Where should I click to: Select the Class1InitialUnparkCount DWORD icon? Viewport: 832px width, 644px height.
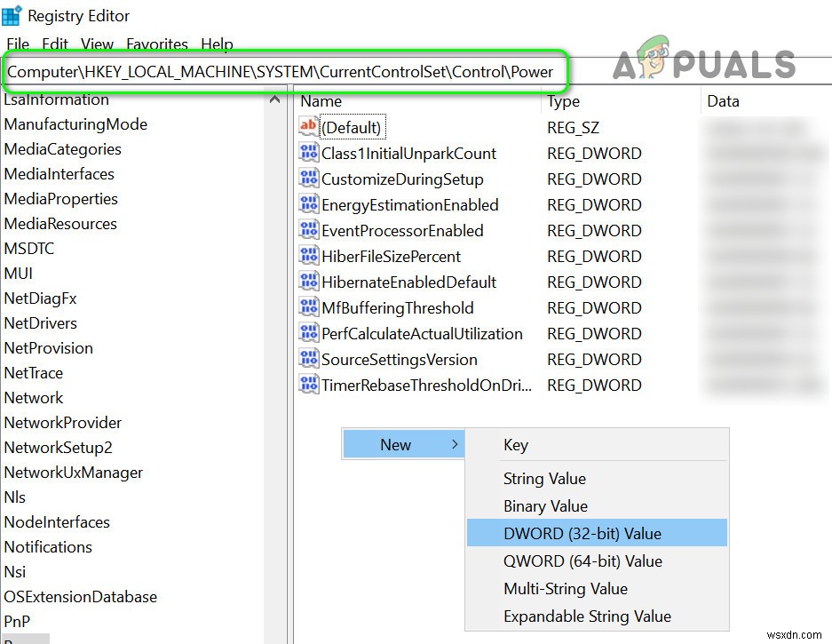pyautogui.click(x=308, y=152)
